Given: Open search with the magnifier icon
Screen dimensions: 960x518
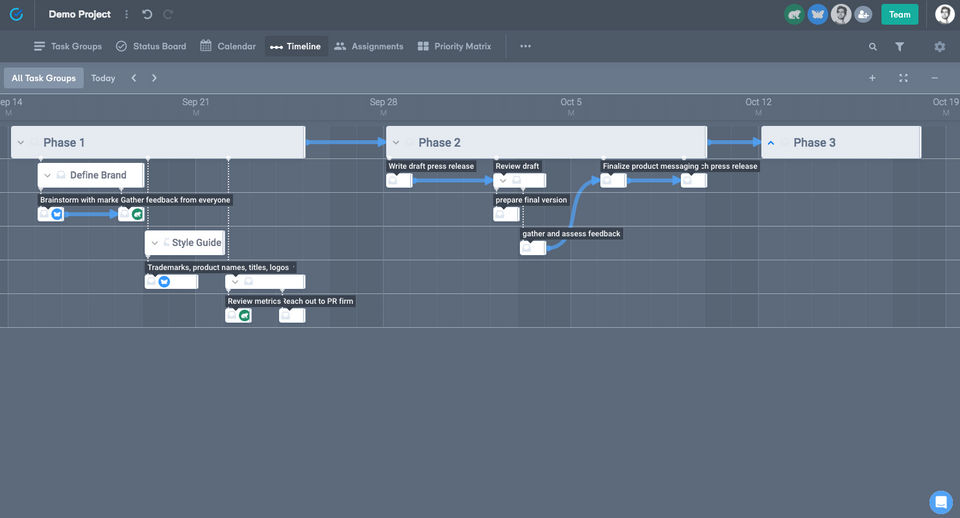Looking at the screenshot, I should [872, 47].
